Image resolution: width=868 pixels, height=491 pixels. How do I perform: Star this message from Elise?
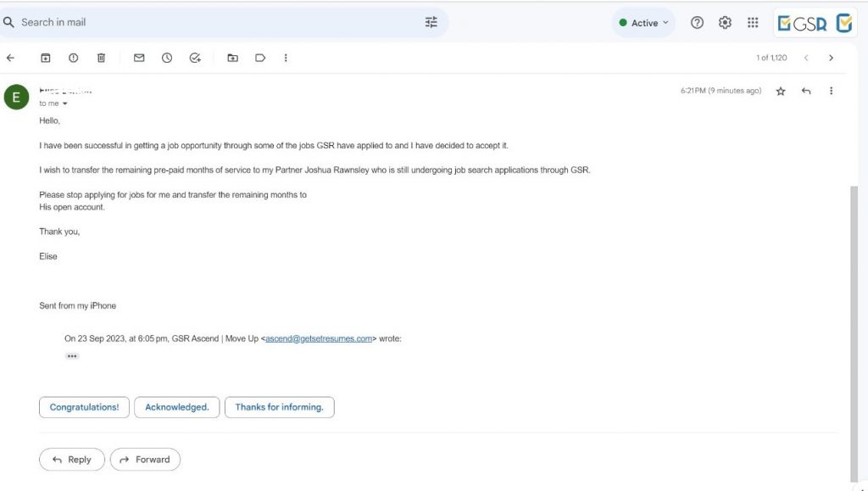(x=781, y=91)
